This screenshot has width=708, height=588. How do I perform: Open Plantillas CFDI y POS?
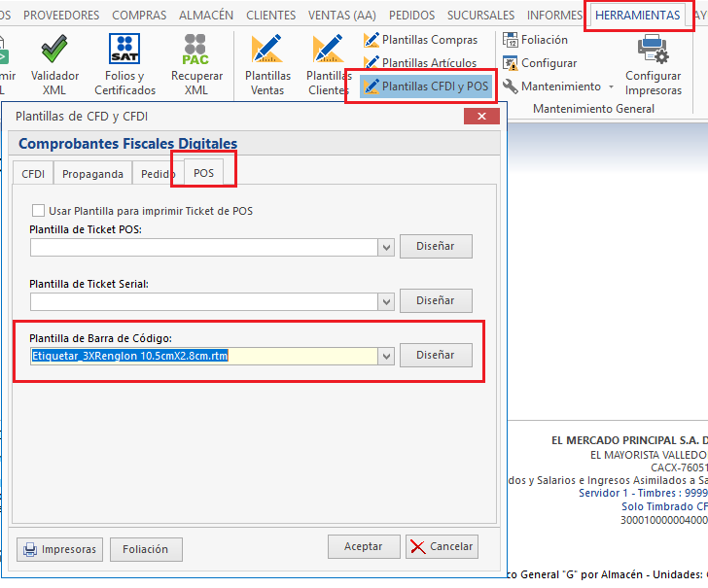[x=426, y=86]
